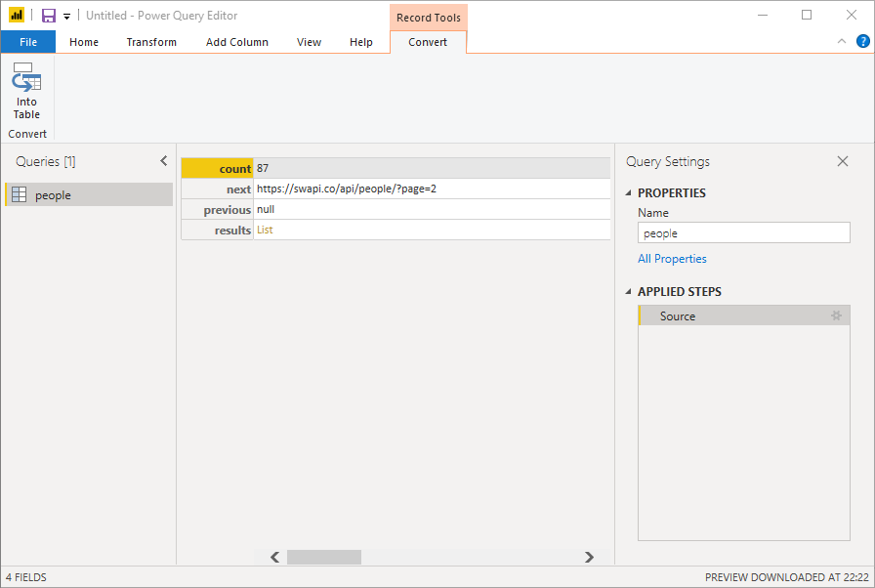875x588 pixels.
Task: Open the Help question mark icon
Action: [862, 41]
